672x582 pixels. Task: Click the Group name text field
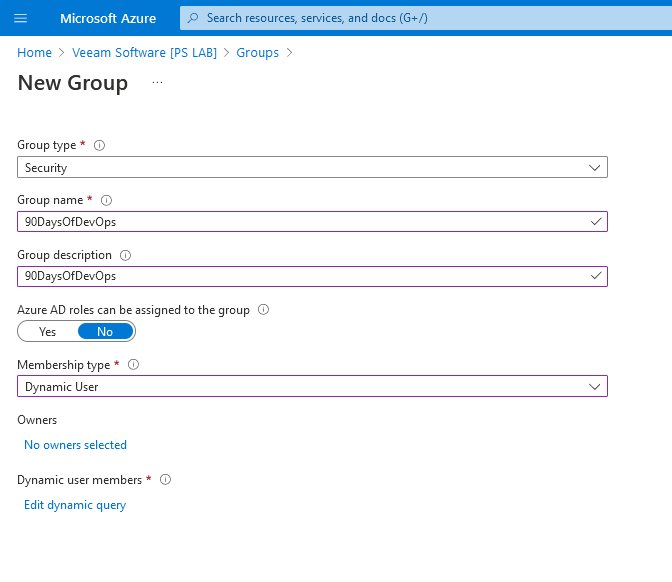[300, 222]
